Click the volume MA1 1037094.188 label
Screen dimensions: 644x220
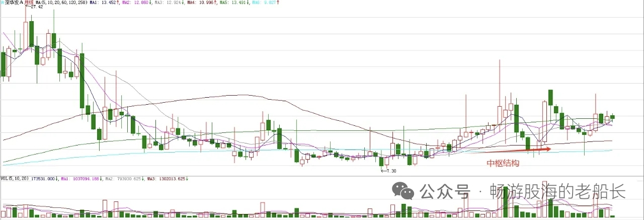82,179
